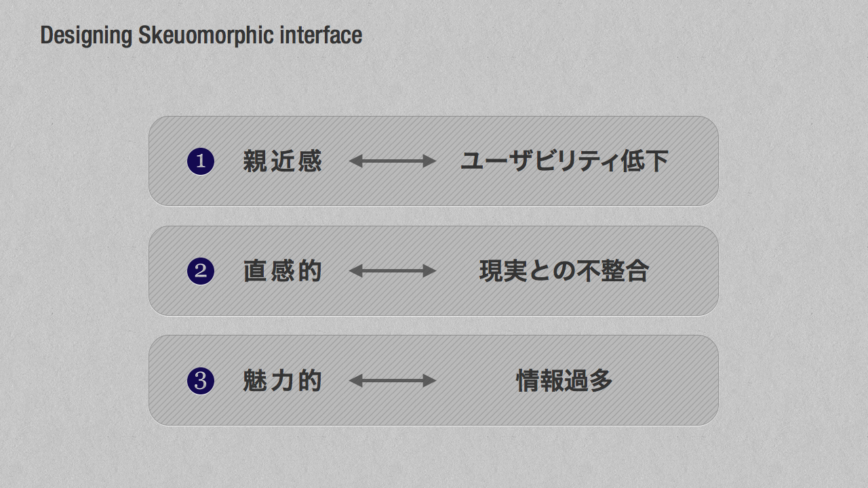Click the double arrow beside 魅力的
The image size is (868, 488).
point(392,381)
